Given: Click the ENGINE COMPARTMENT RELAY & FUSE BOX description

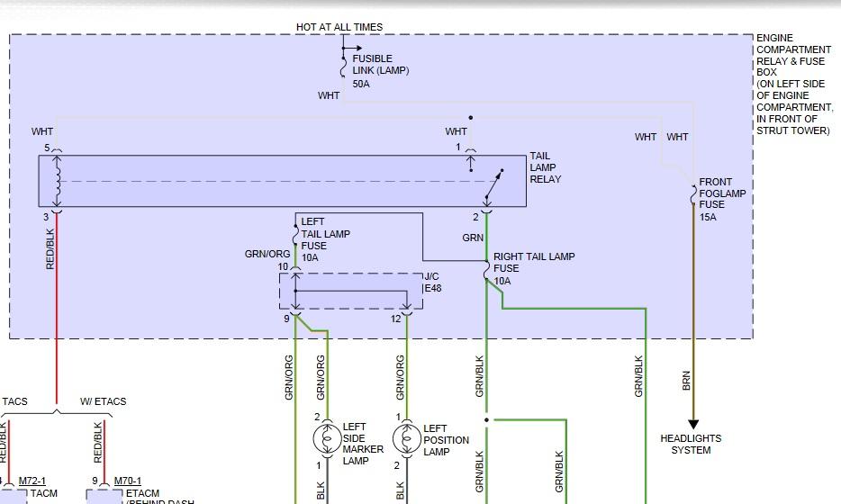Looking at the screenshot, I should tap(794, 85).
